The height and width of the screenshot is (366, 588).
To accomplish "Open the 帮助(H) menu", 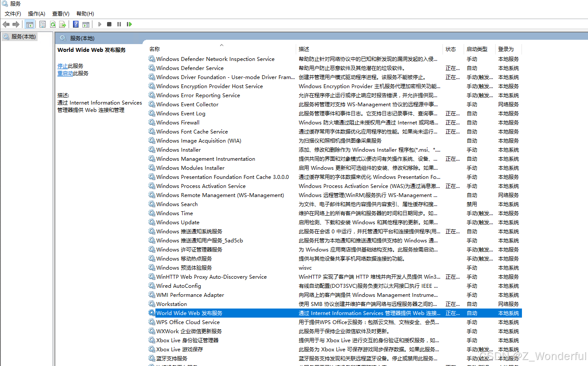I will [x=85, y=13].
